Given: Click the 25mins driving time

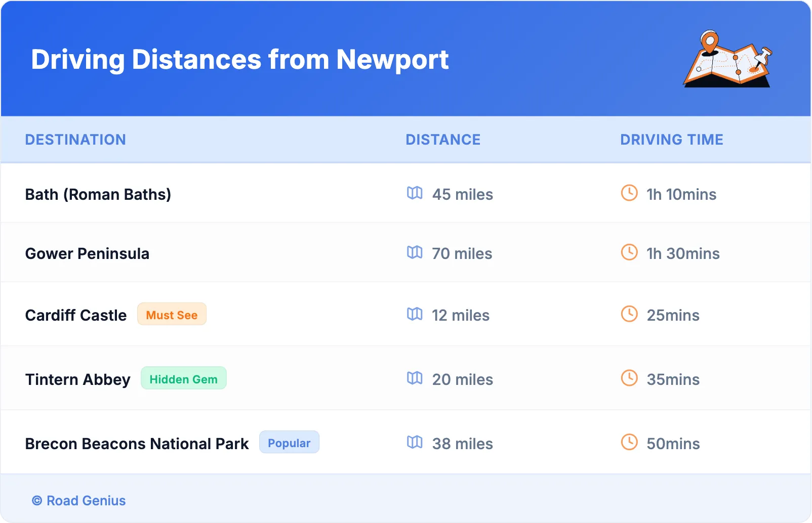Looking at the screenshot, I should pyautogui.click(x=673, y=315).
